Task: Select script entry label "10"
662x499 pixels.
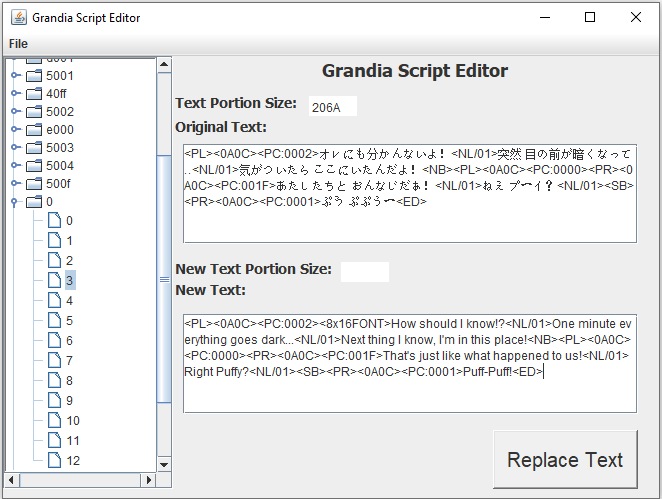Action: (73, 420)
